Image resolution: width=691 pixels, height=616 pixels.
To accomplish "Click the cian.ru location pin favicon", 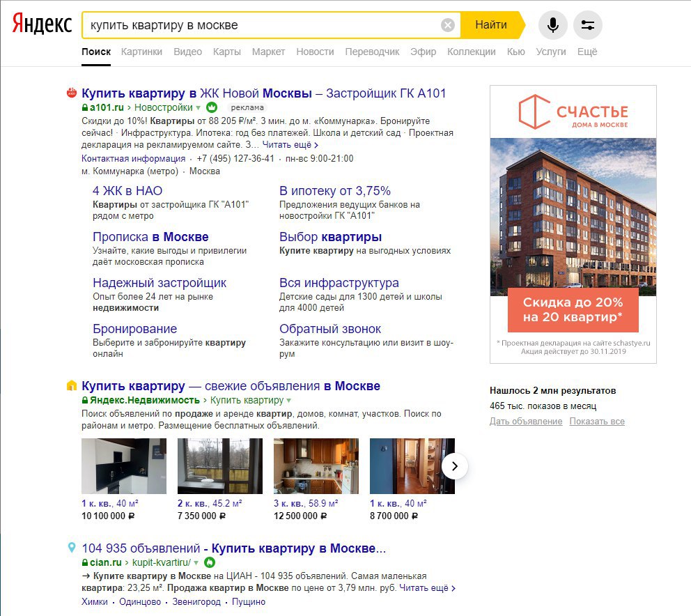I will pos(71,548).
